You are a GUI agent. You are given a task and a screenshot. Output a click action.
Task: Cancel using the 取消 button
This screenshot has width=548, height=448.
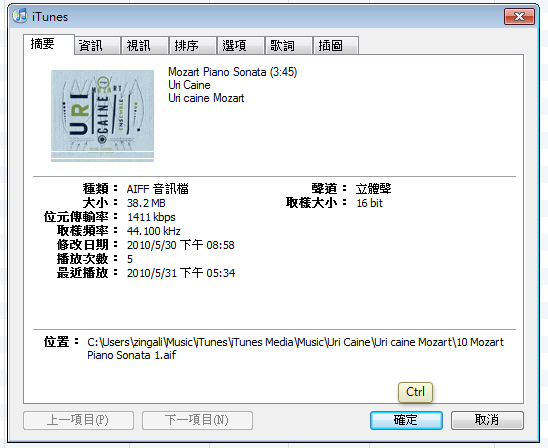(x=487, y=420)
